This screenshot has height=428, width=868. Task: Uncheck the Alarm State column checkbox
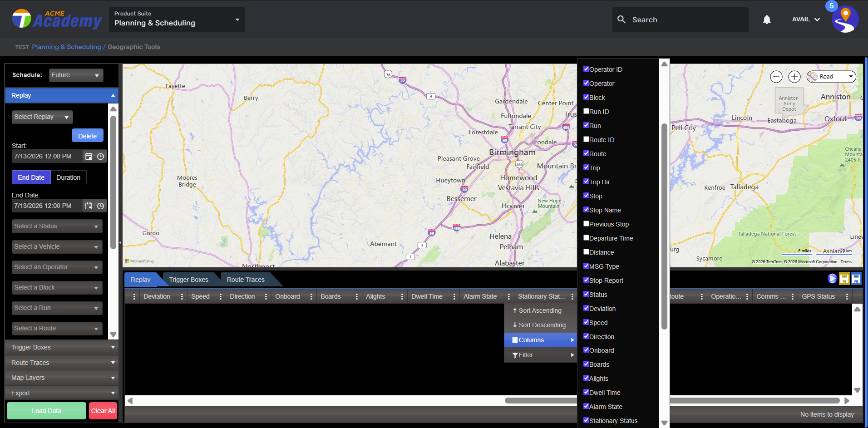pyautogui.click(x=586, y=406)
